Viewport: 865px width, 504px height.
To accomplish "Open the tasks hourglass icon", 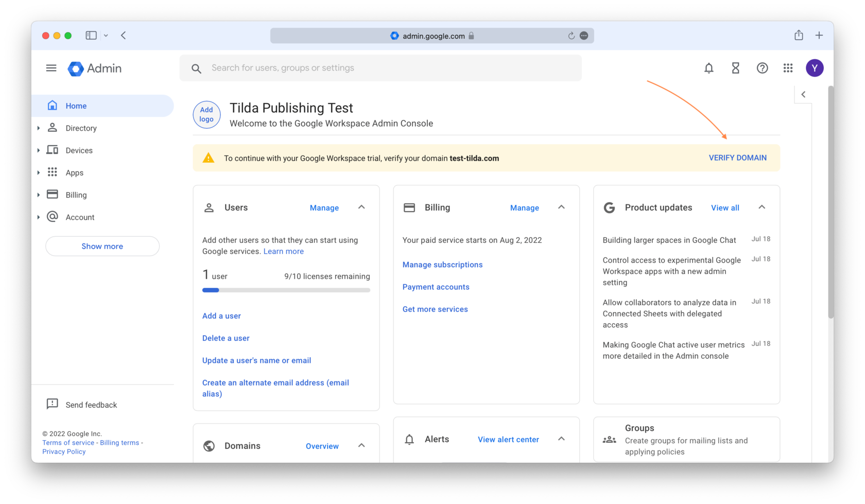I will [x=735, y=67].
